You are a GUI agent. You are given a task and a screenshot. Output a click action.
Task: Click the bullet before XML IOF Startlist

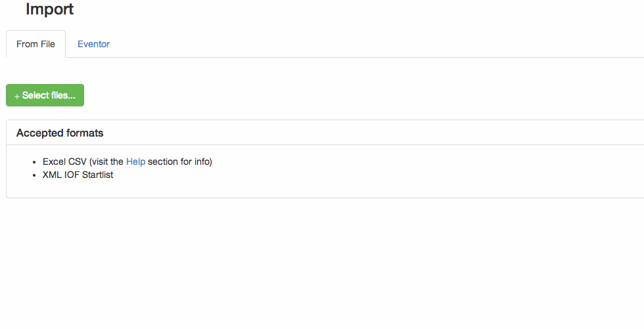[34, 175]
